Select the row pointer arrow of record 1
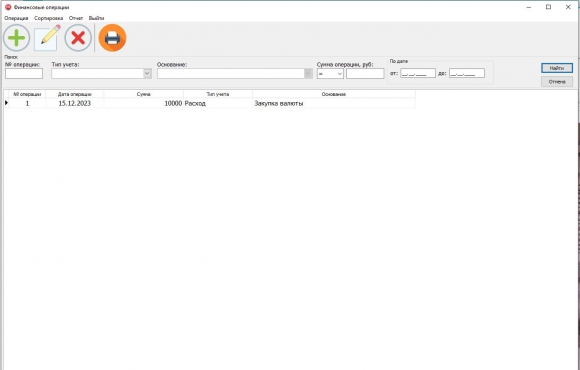580x370 pixels. coord(6,103)
